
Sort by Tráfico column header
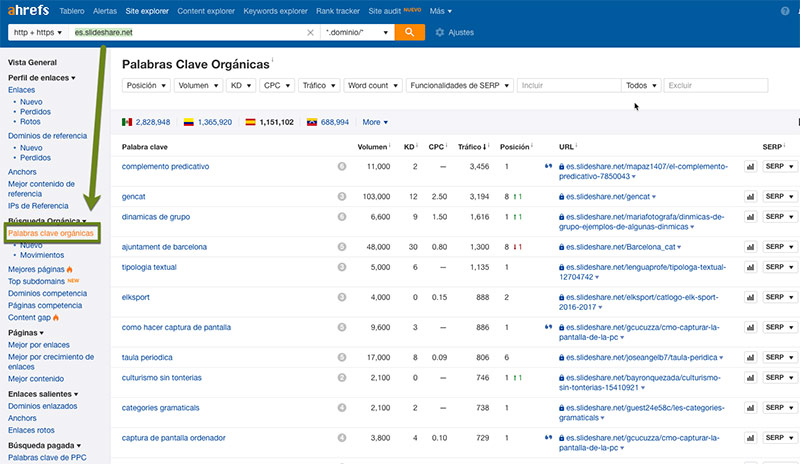pos(472,147)
